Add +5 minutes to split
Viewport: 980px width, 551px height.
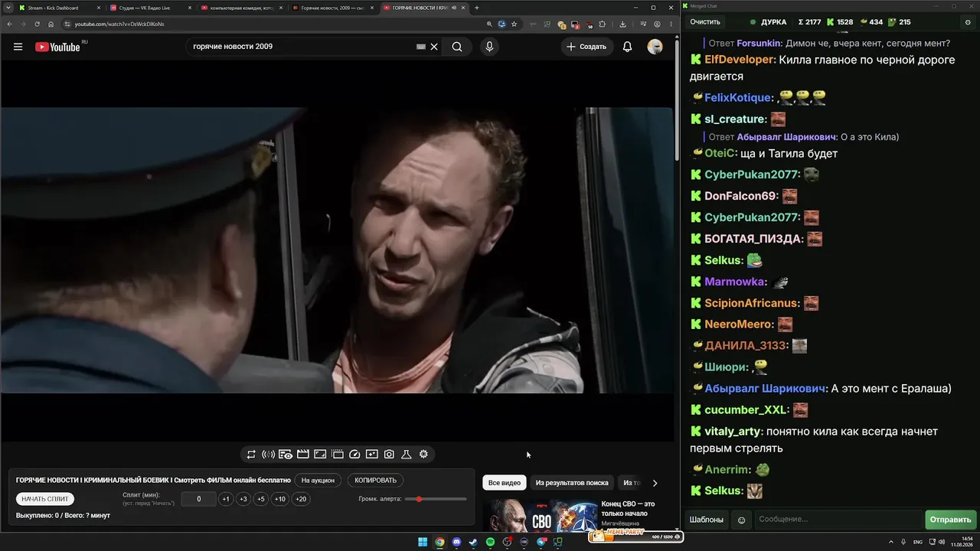click(261, 499)
